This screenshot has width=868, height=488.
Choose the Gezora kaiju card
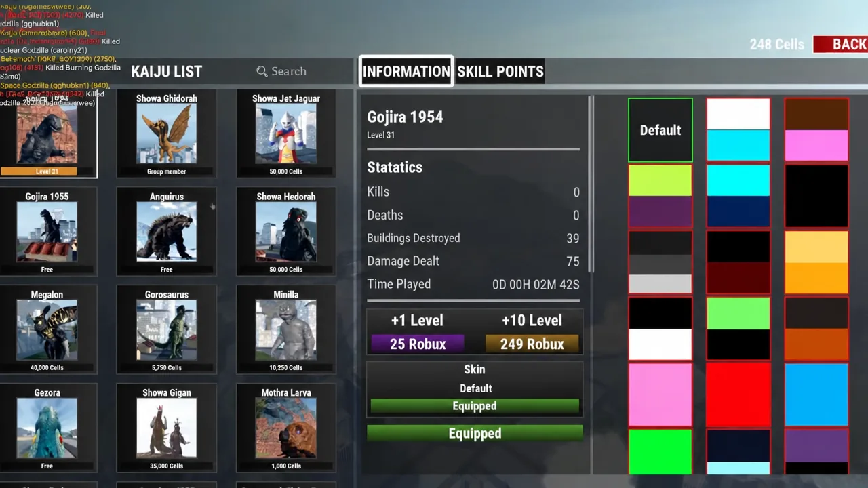coord(47,428)
